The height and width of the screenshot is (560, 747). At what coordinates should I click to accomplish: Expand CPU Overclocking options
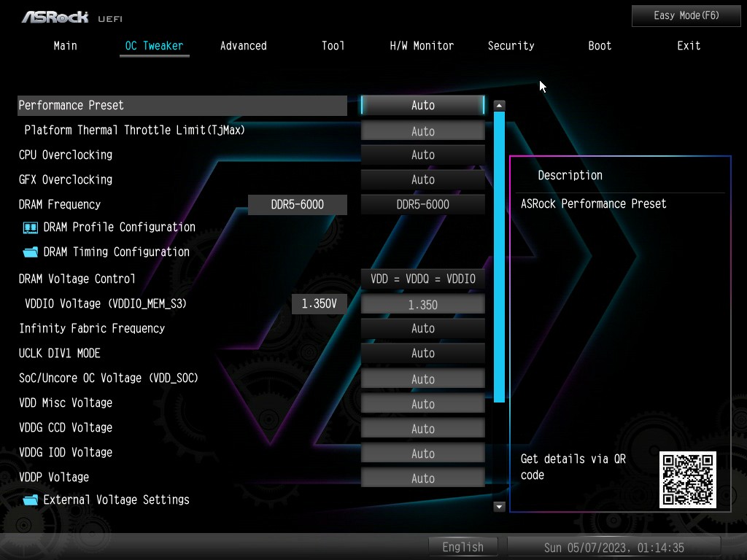(422, 155)
